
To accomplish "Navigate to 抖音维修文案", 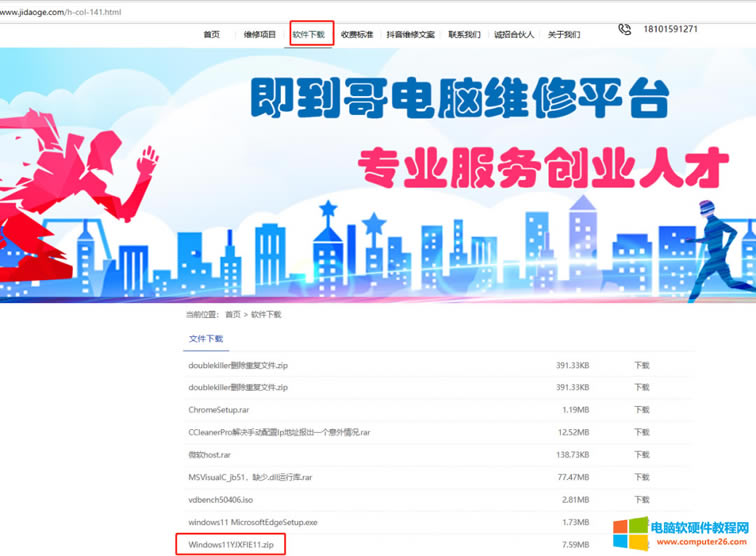I will pyautogui.click(x=411, y=34).
